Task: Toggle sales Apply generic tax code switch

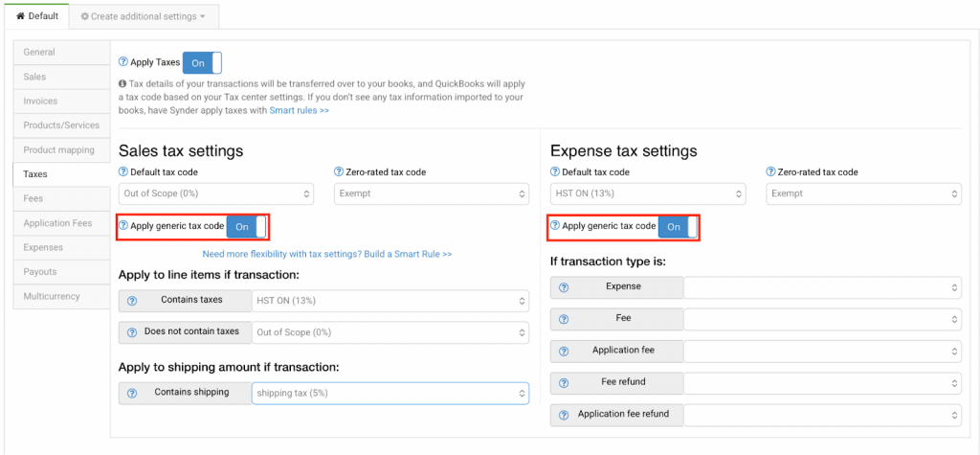Action: pyautogui.click(x=246, y=227)
